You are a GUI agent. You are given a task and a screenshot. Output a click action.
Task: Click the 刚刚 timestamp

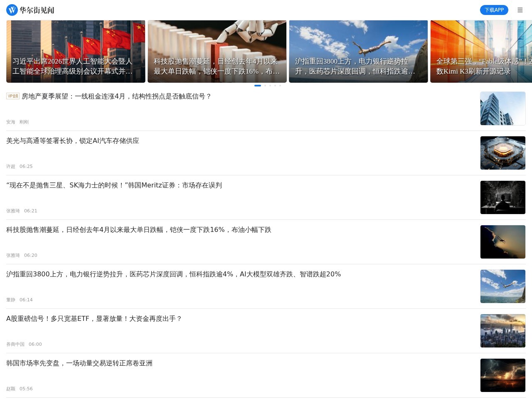tap(24, 122)
